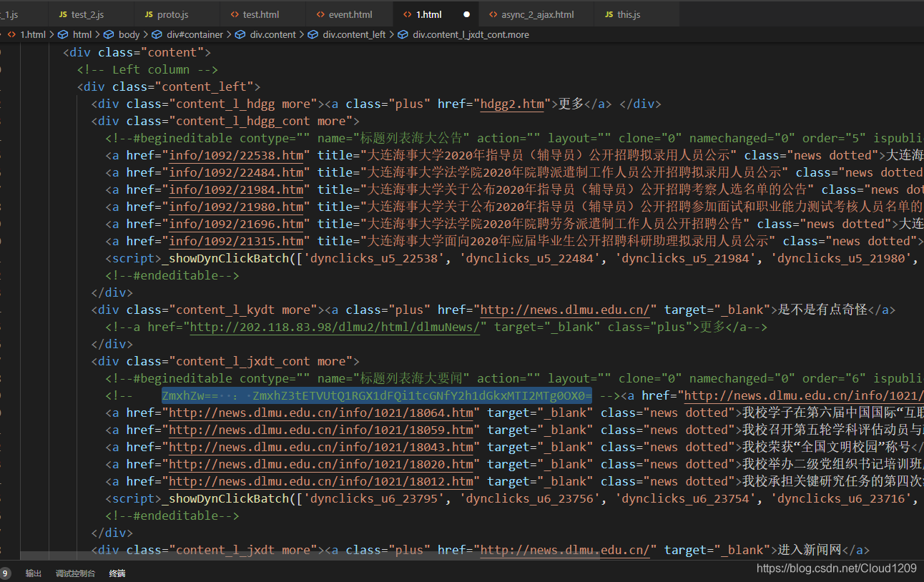The width and height of the screenshot is (924, 582).
Task: Click the problems count badge 9
Action: (5, 573)
